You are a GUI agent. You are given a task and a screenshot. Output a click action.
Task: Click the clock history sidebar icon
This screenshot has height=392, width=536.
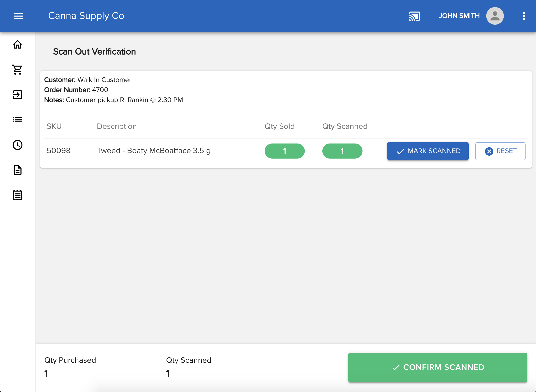[18, 145]
